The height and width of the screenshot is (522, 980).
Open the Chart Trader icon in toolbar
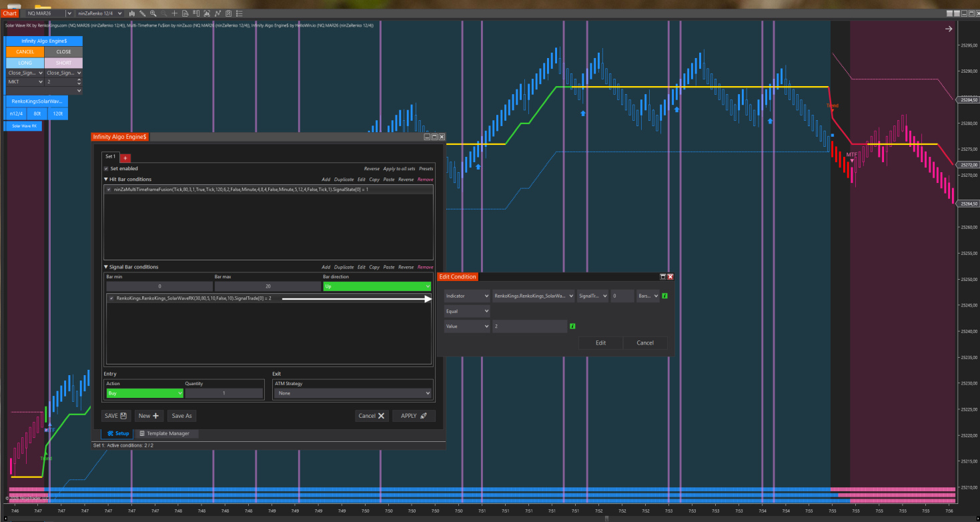[x=195, y=13]
